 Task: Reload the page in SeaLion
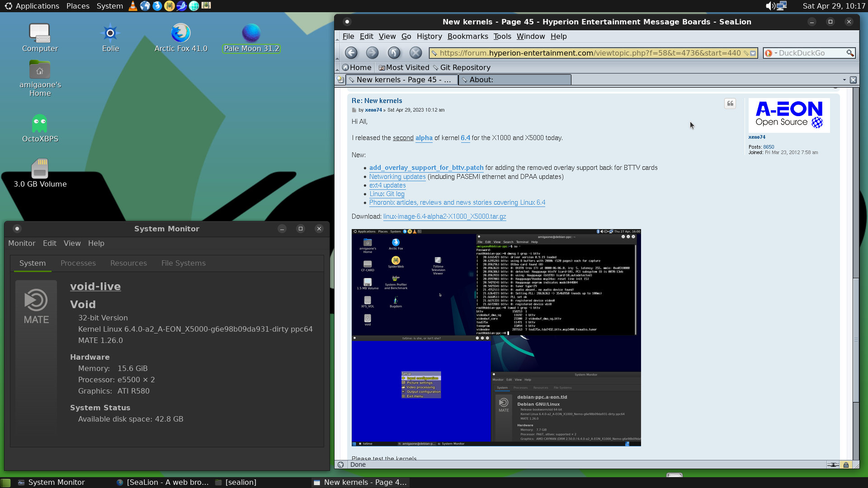click(394, 53)
